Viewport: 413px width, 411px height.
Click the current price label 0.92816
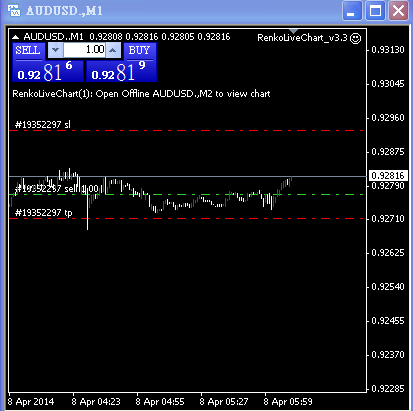coord(388,175)
